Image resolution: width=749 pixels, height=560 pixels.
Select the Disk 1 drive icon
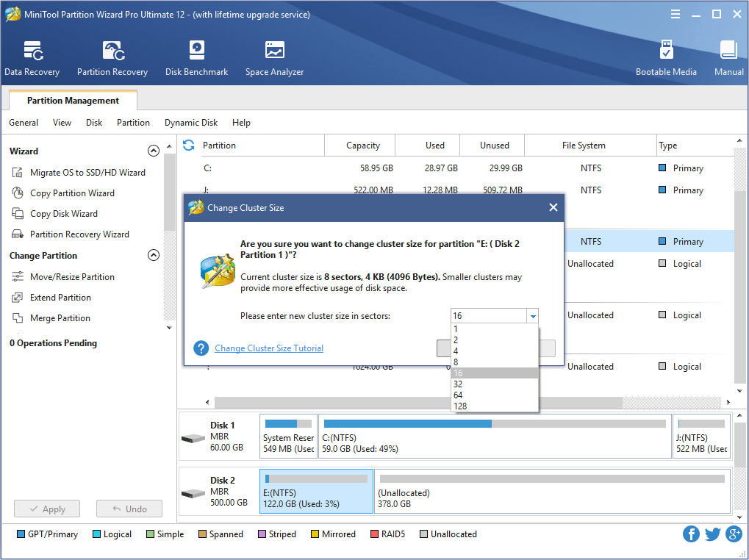click(x=193, y=438)
